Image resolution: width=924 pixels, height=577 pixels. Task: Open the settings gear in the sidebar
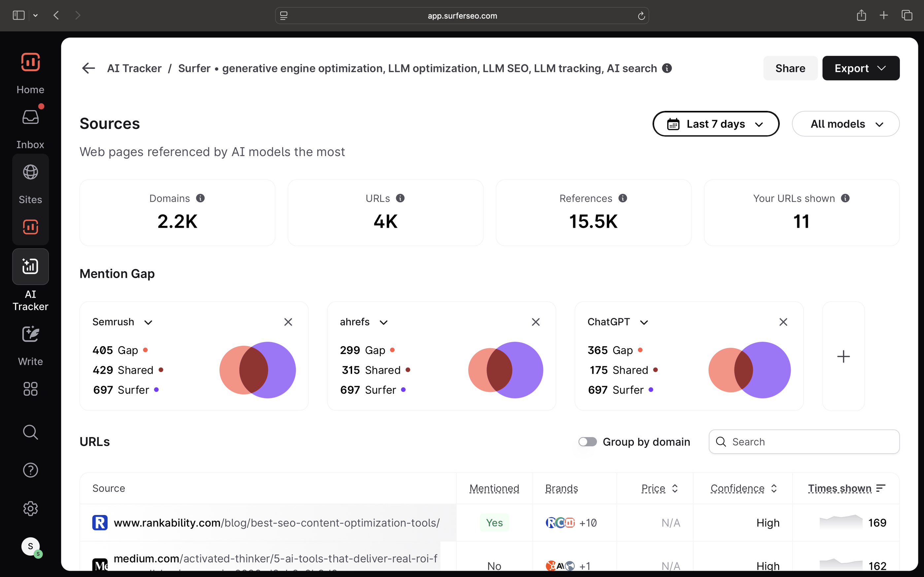tap(30, 508)
